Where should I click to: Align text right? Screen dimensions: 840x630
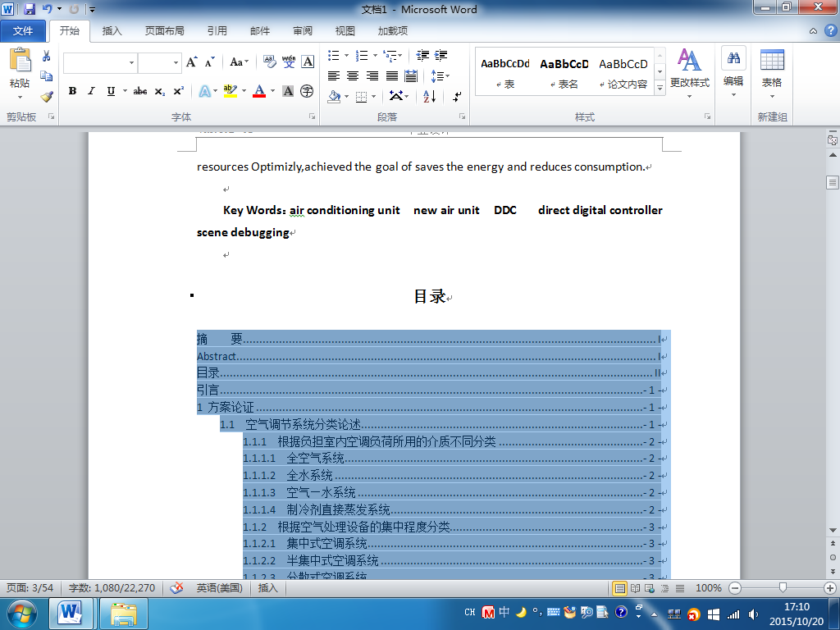tap(372, 76)
